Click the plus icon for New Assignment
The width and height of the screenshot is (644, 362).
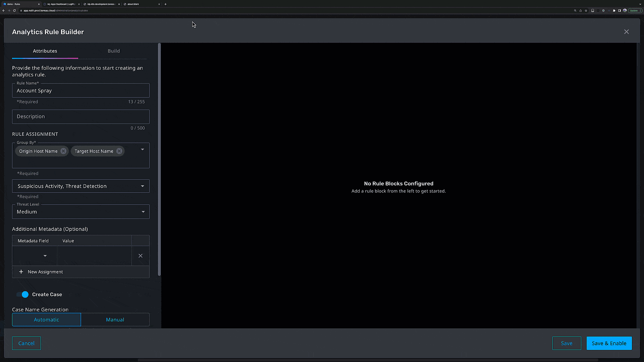(x=21, y=272)
